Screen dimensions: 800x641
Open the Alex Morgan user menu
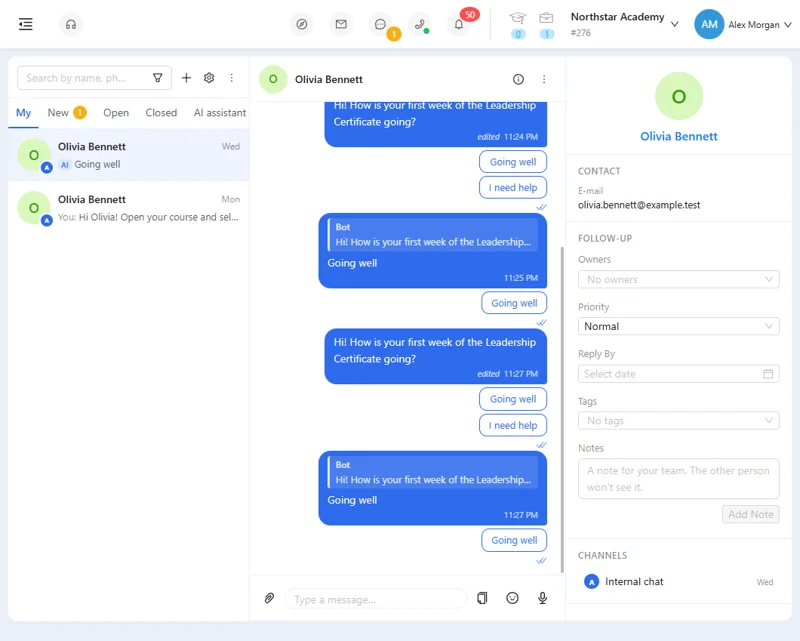760,24
